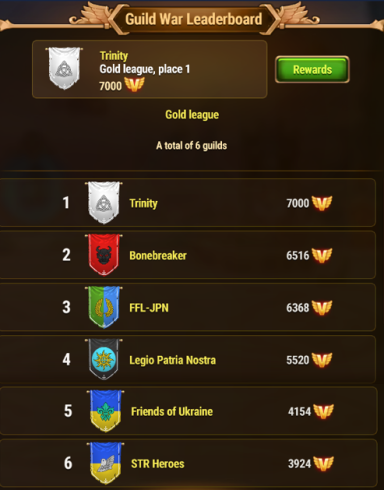Select Friends of Ukraine guild name
This screenshot has height=490, width=384.
pyautogui.click(x=172, y=412)
